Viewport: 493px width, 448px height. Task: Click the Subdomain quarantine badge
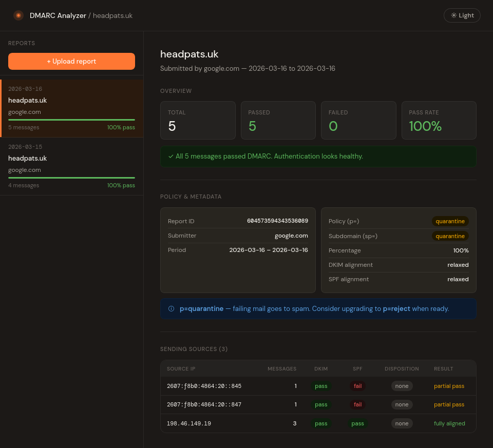[450, 236]
